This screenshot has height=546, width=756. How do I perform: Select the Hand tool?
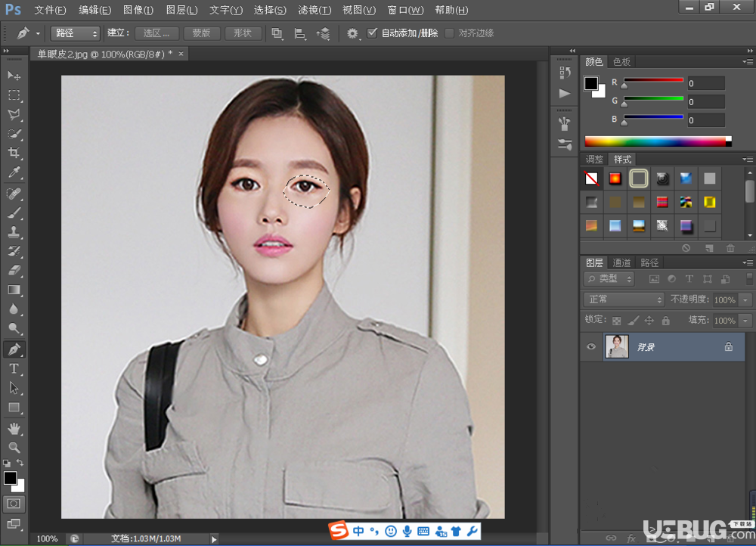[x=14, y=428]
